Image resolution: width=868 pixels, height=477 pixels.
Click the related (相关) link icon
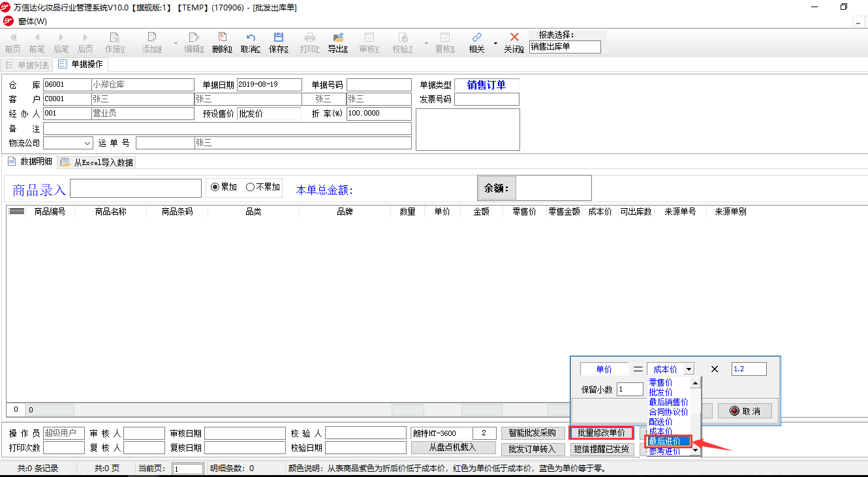(477, 43)
